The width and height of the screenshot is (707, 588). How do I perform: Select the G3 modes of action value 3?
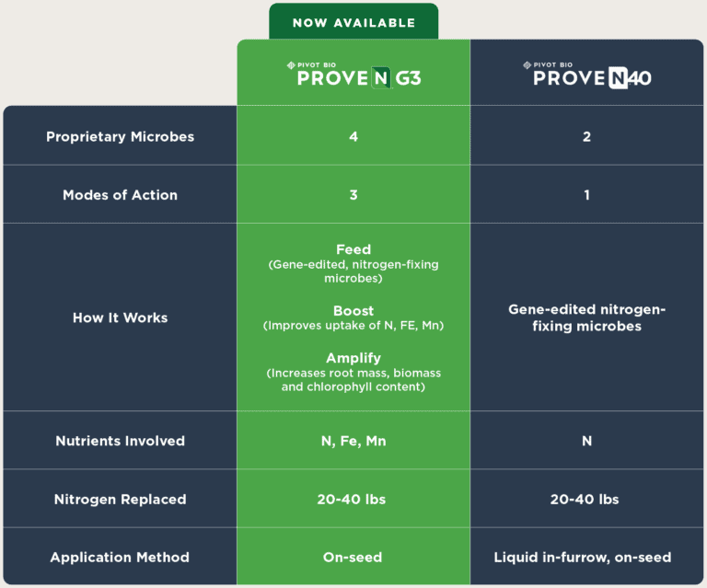(353, 195)
